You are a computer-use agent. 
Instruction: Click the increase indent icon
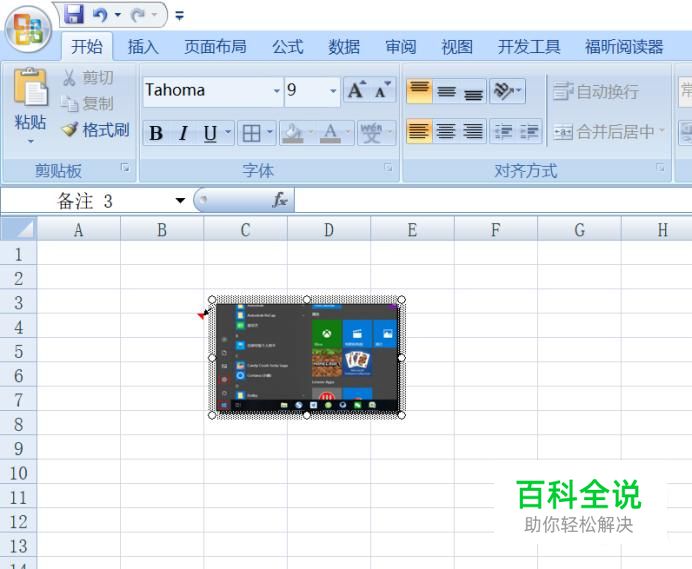529,131
